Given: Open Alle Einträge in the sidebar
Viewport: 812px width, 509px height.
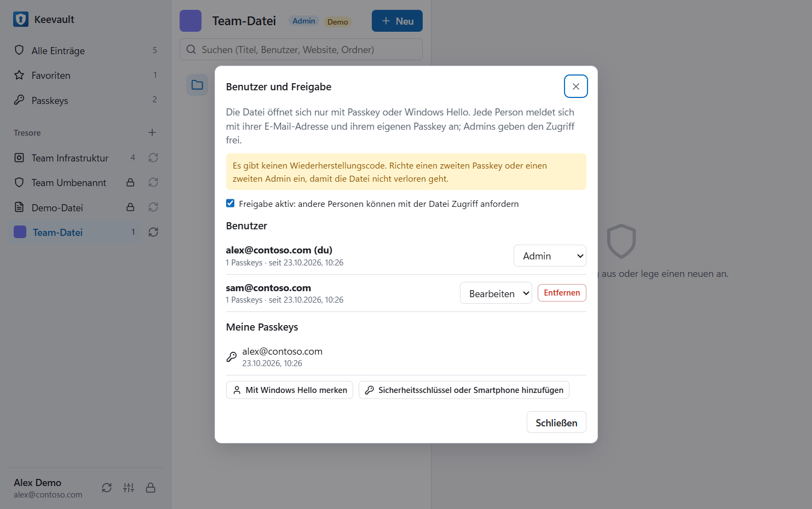Looking at the screenshot, I should (x=85, y=50).
